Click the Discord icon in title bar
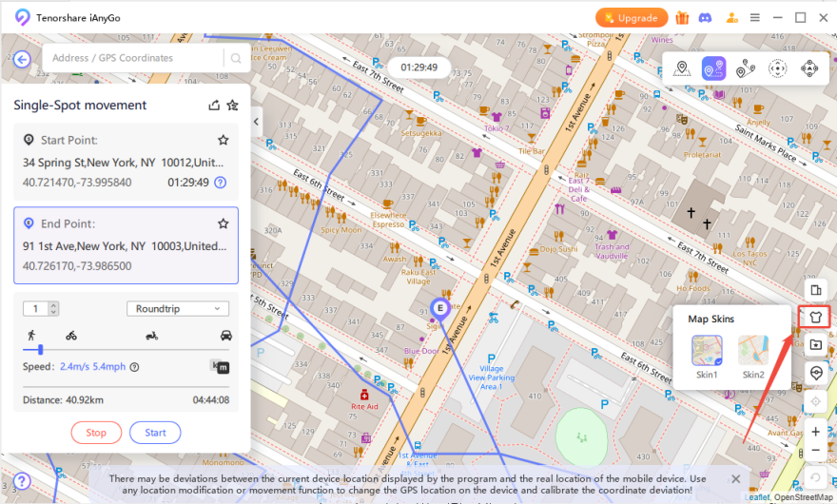Screen dimensions: 837x504 click(x=706, y=17)
